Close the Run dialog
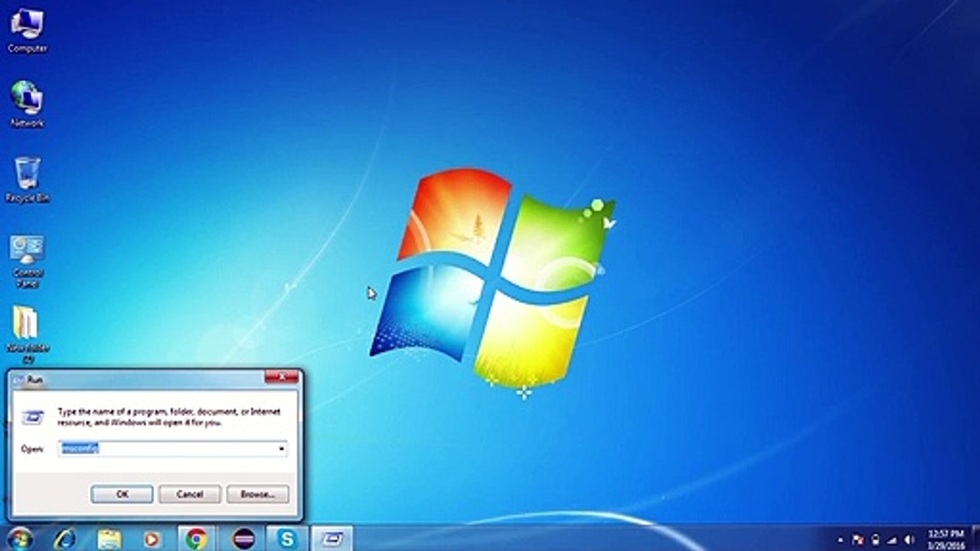The image size is (980, 551). [x=282, y=377]
